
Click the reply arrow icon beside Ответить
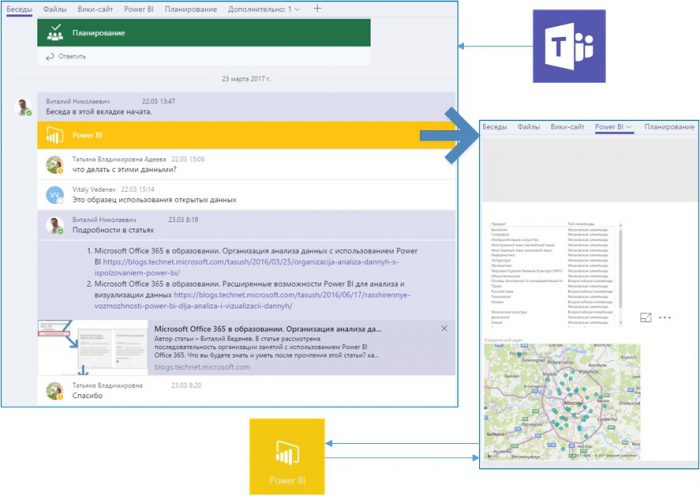pyautogui.click(x=50, y=57)
